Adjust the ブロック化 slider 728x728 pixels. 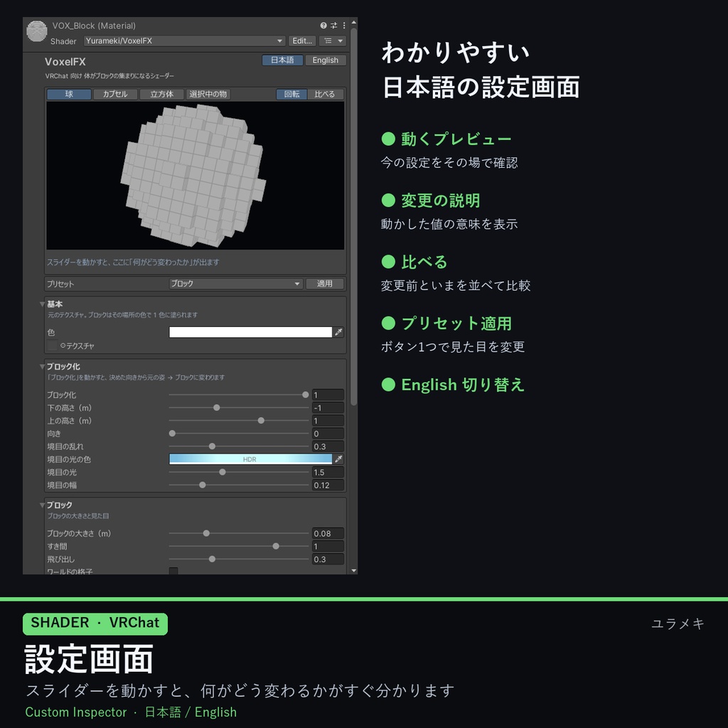pyautogui.click(x=239, y=395)
